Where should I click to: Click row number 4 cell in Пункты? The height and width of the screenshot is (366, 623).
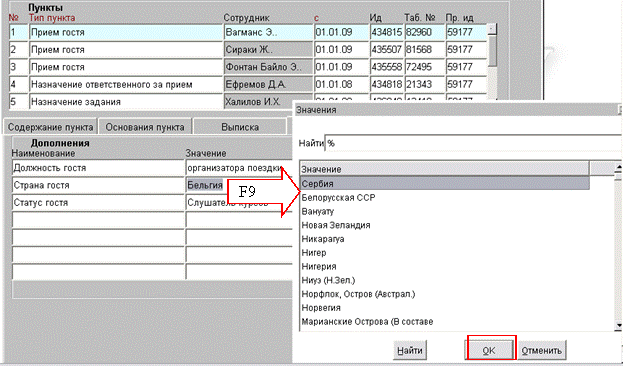pyautogui.click(x=18, y=84)
